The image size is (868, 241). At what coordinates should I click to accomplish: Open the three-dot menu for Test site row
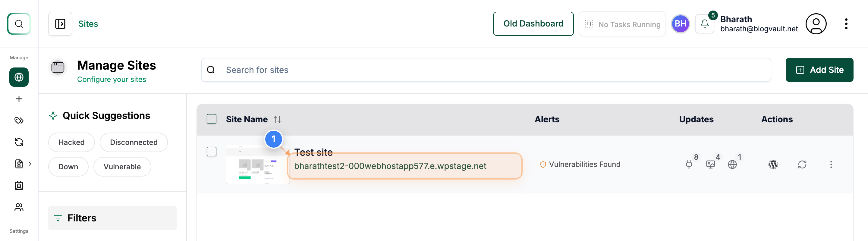point(831,164)
